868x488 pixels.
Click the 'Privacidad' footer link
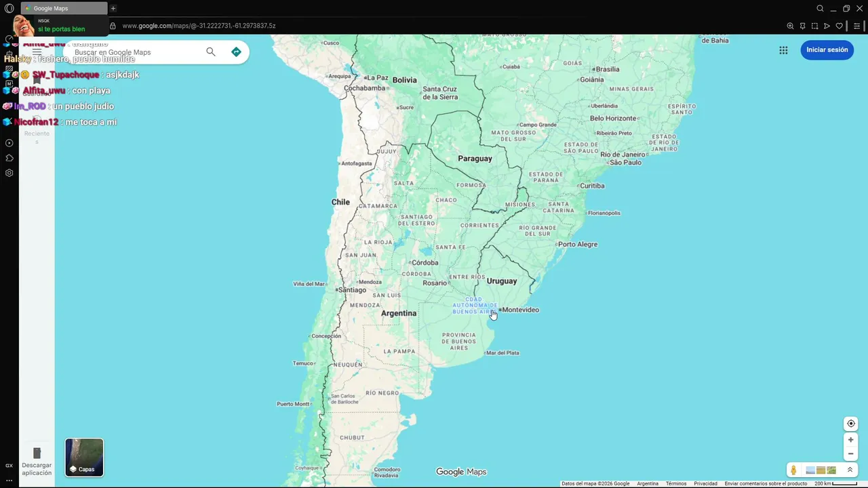(705, 483)
